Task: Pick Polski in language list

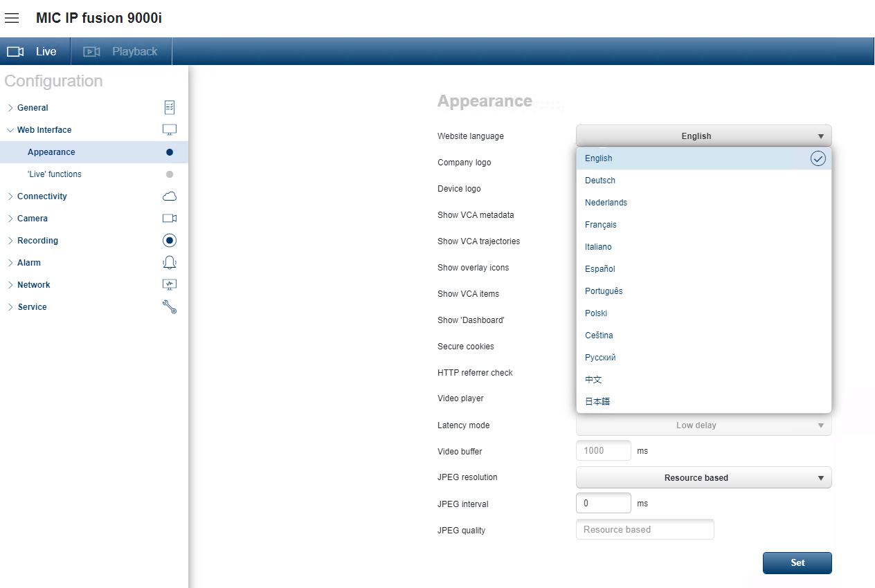Action: [703, 313]
